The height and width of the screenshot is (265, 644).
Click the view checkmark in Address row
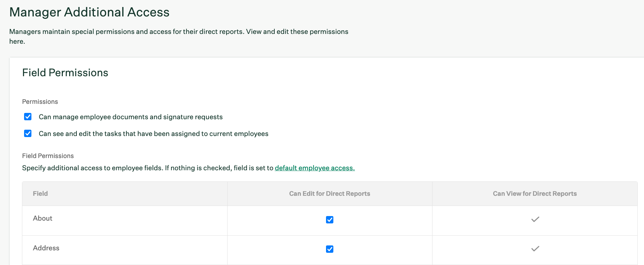[x=535, y=249]
